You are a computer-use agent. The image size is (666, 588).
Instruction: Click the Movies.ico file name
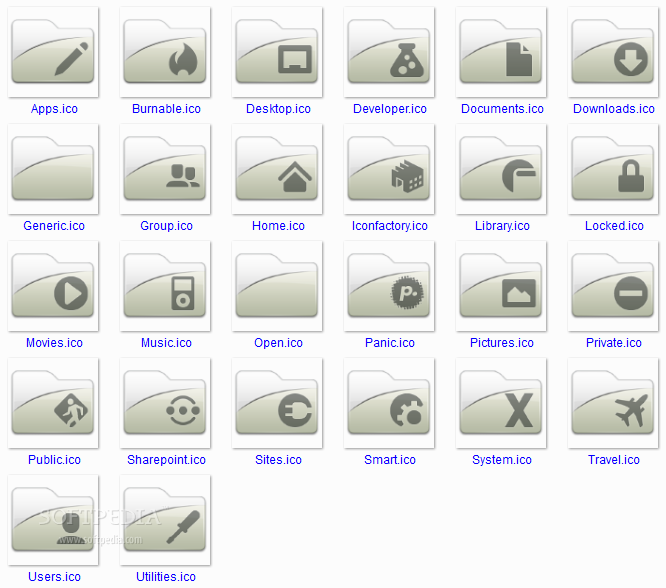click(54, 343)
